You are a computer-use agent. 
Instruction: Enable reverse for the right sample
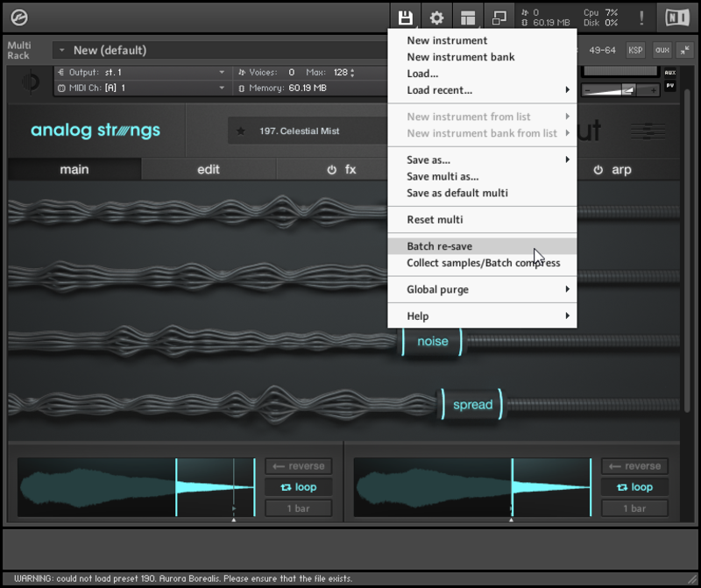[x=634, y=466]
